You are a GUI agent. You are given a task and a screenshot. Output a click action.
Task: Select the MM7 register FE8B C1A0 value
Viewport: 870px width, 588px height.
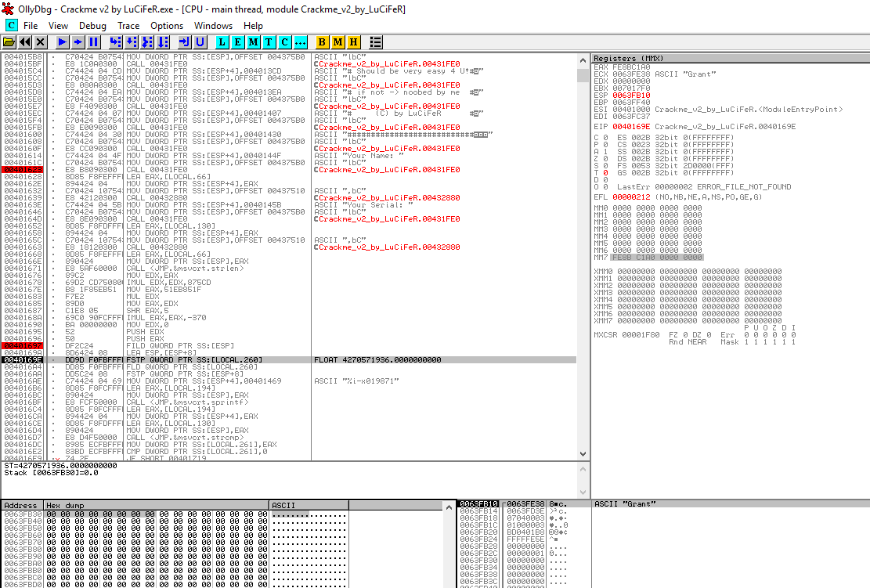(657, 258)
